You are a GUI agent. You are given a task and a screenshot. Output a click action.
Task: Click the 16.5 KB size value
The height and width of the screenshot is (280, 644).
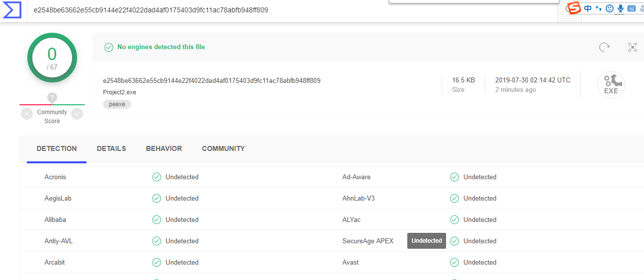pos(463,80)
